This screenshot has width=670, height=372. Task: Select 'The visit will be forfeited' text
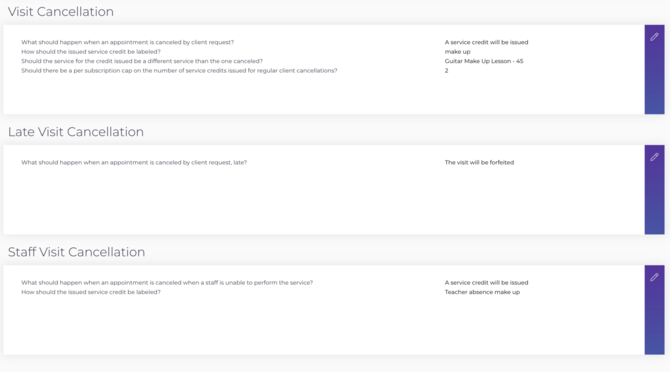click(x=479, y=162)
